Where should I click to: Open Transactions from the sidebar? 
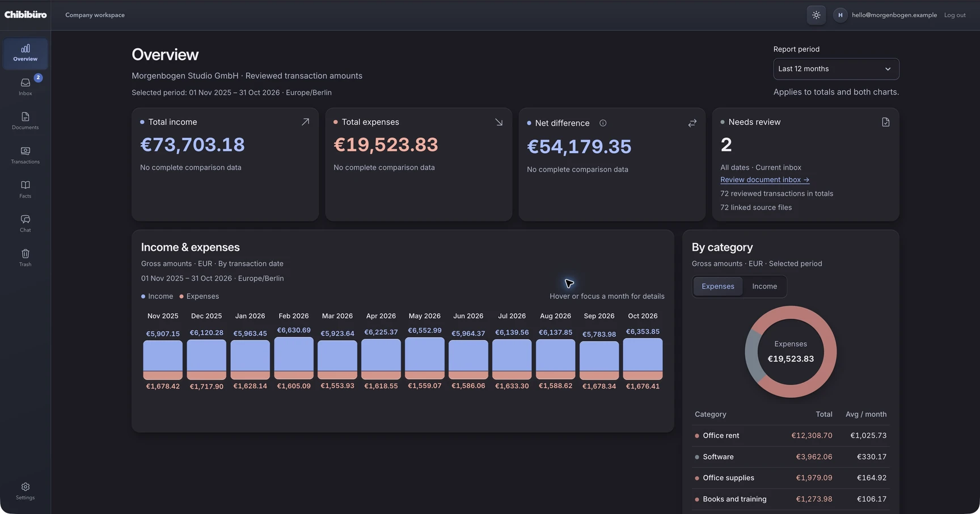pos(25,155)
